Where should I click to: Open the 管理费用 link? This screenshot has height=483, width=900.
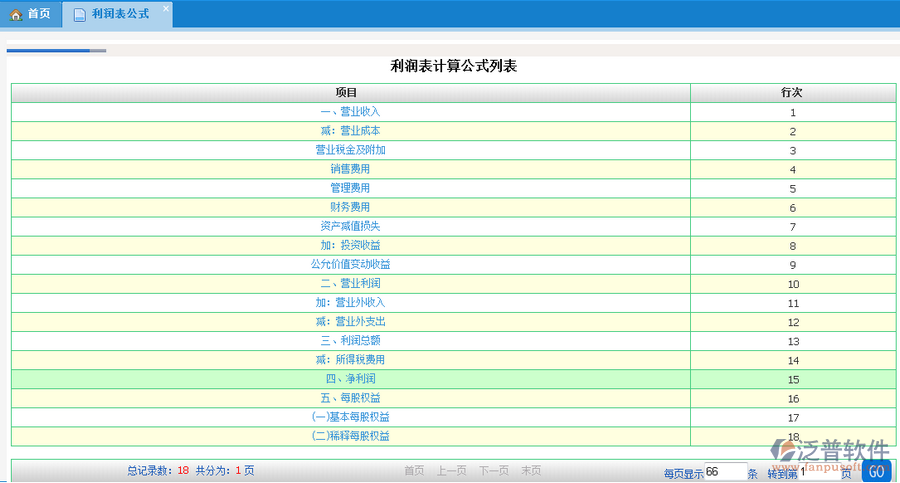[x=350, y=188]
